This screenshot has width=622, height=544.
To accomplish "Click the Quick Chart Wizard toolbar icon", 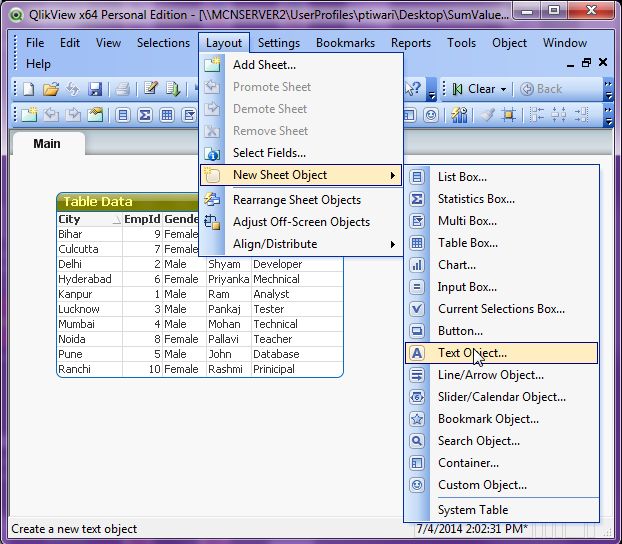I will tap(459, 115).
